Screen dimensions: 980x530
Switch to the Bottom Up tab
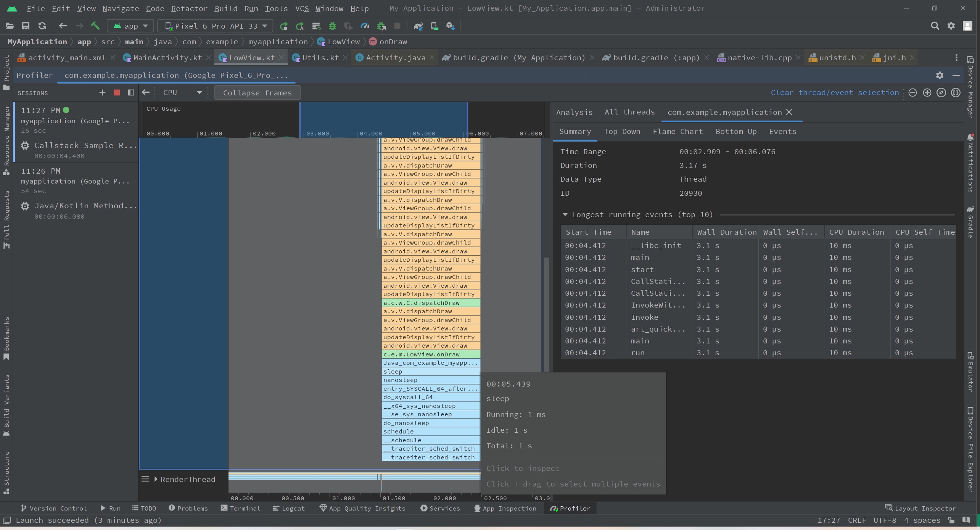(x=736, y=132)
